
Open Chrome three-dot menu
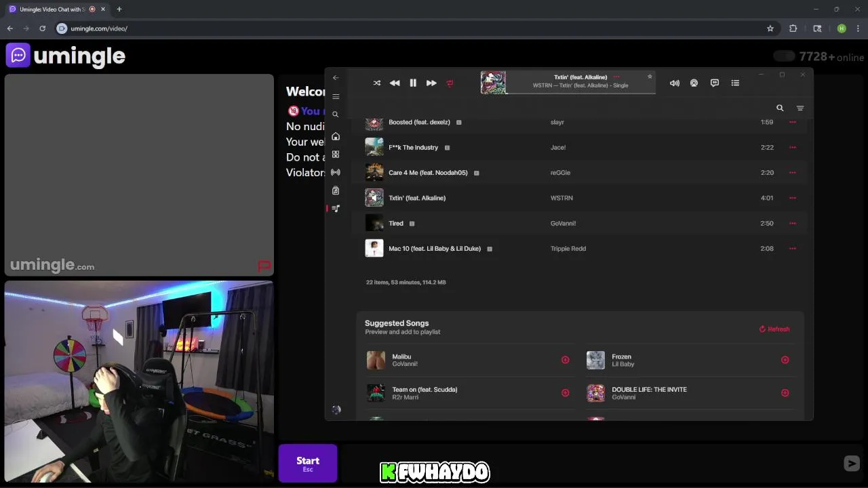tap(859, 28)
